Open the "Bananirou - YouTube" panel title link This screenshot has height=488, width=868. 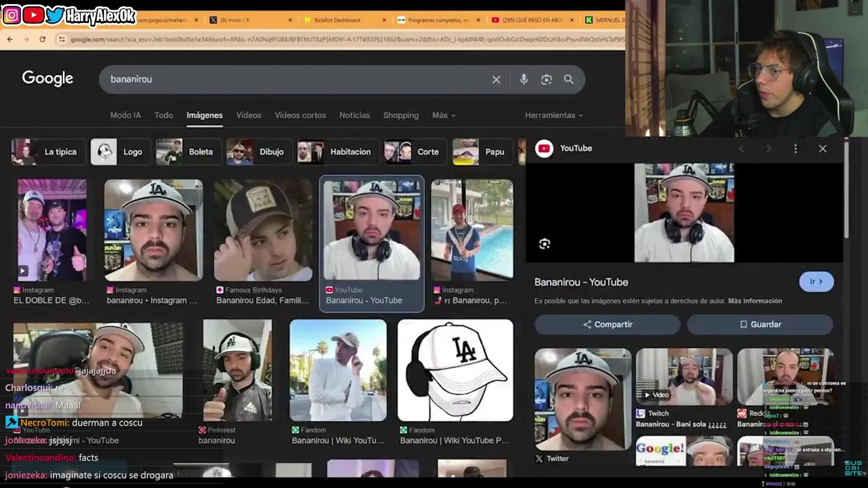click(581, 282)
